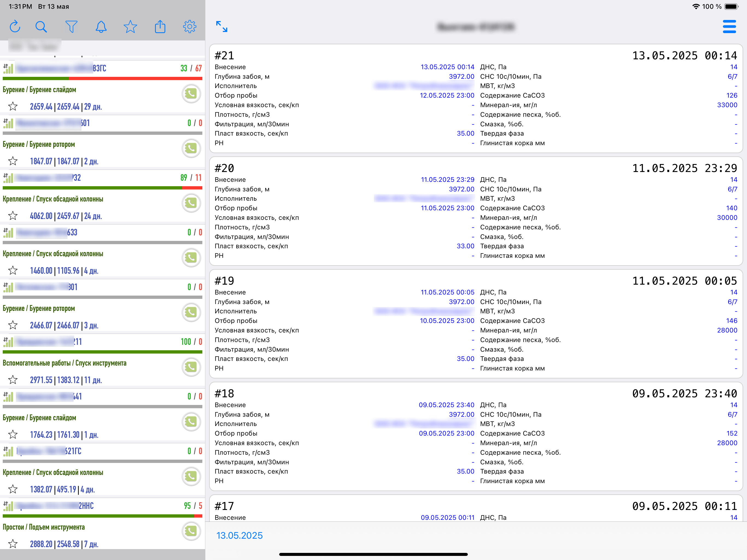This screenshot has width=747, height=560.
Task: Open the hamburger menu at top right
Action: [x=730, y=26]
